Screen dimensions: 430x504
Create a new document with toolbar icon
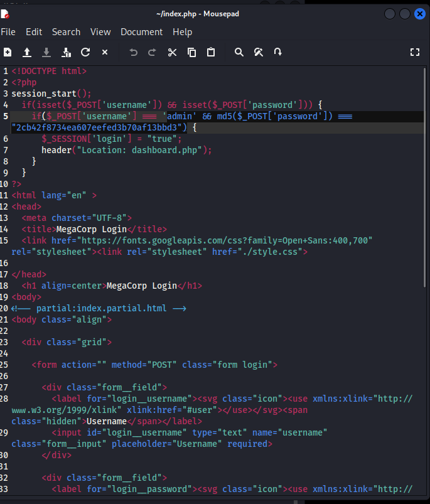coord(8,52)
